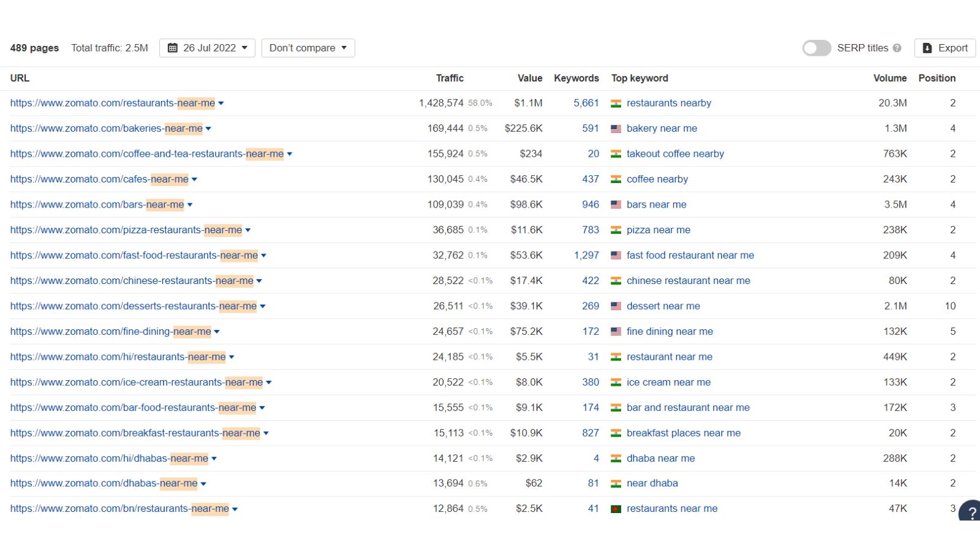
Task: Open the Don't compare dropdown
Action: click(x=308, y=48)
